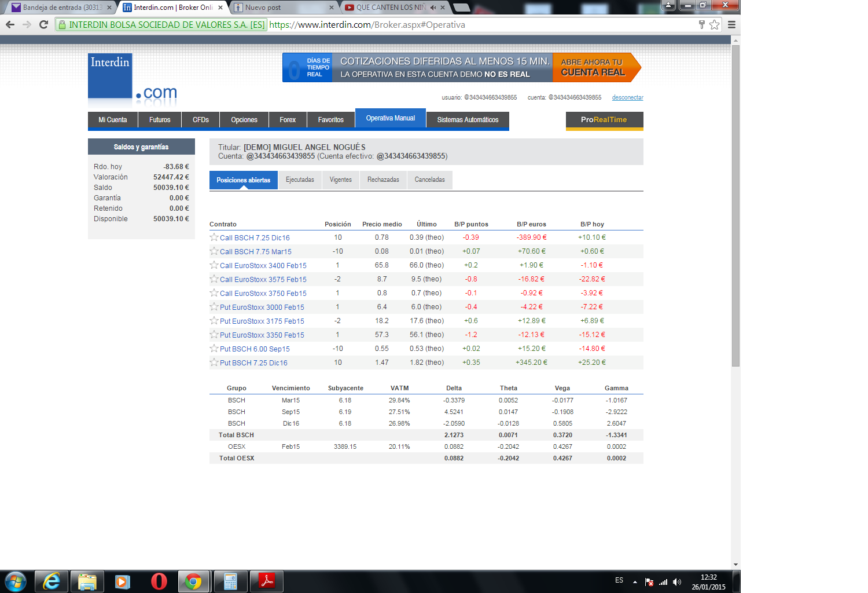Click the Abre ahora tu cuenta real banner
Screen dimensions: 868x593
point(597,67)
